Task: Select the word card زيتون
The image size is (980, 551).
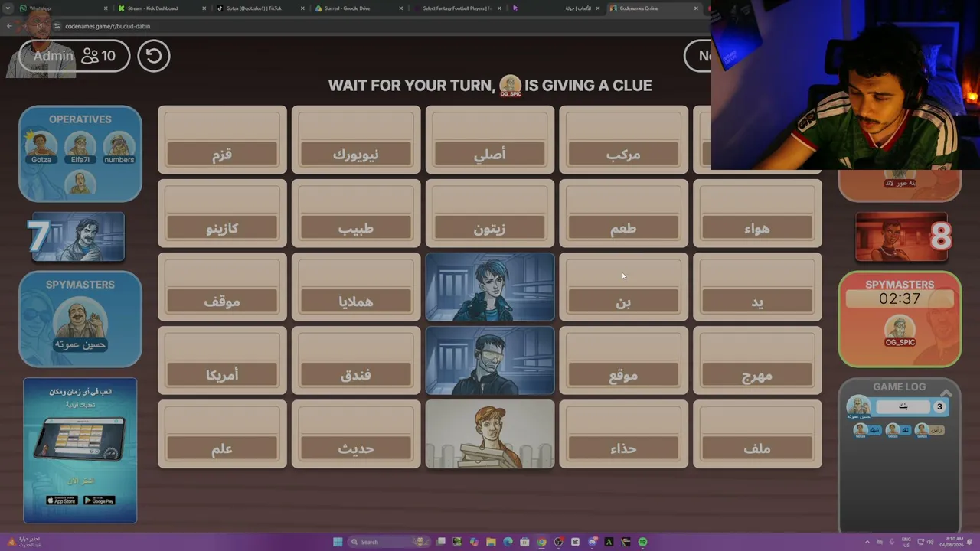Action: click(490, 214)
